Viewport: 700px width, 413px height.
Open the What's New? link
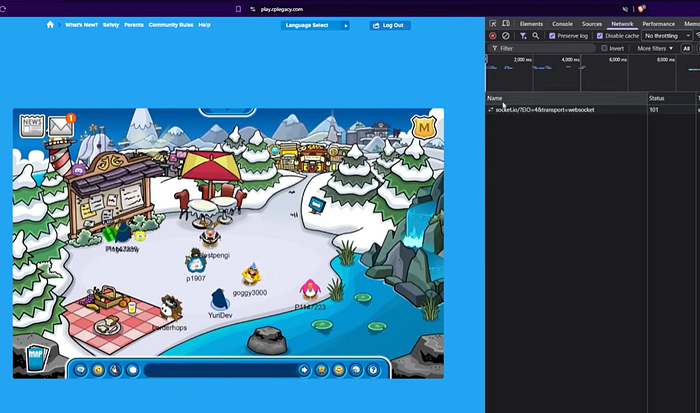81,25
